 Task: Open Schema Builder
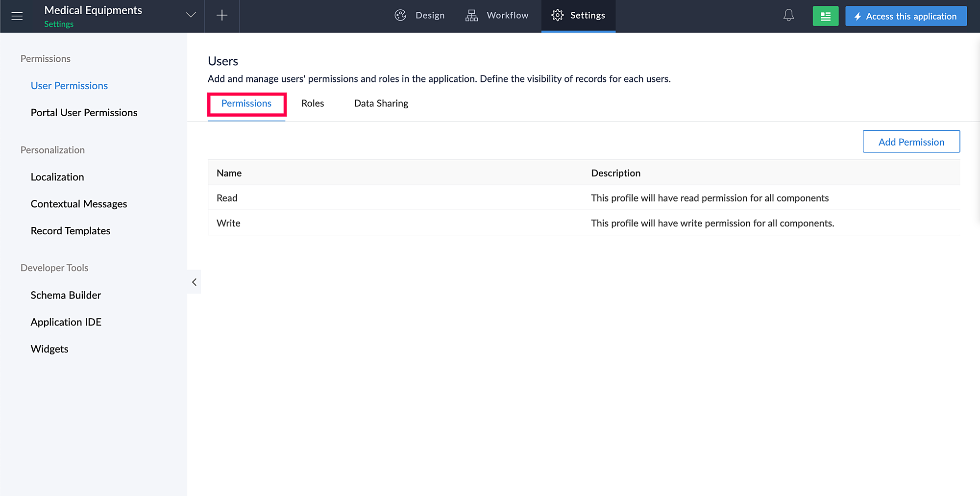[66, 295]
